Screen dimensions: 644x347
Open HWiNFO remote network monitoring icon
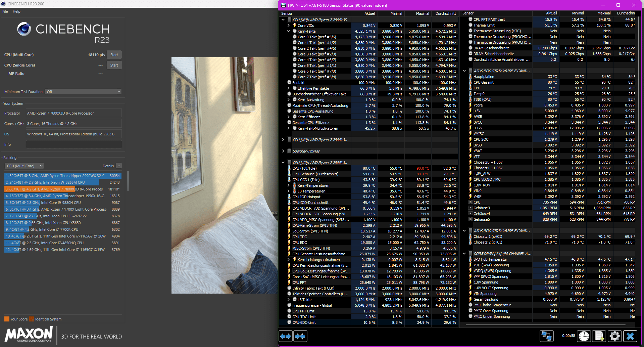[547, 336]
